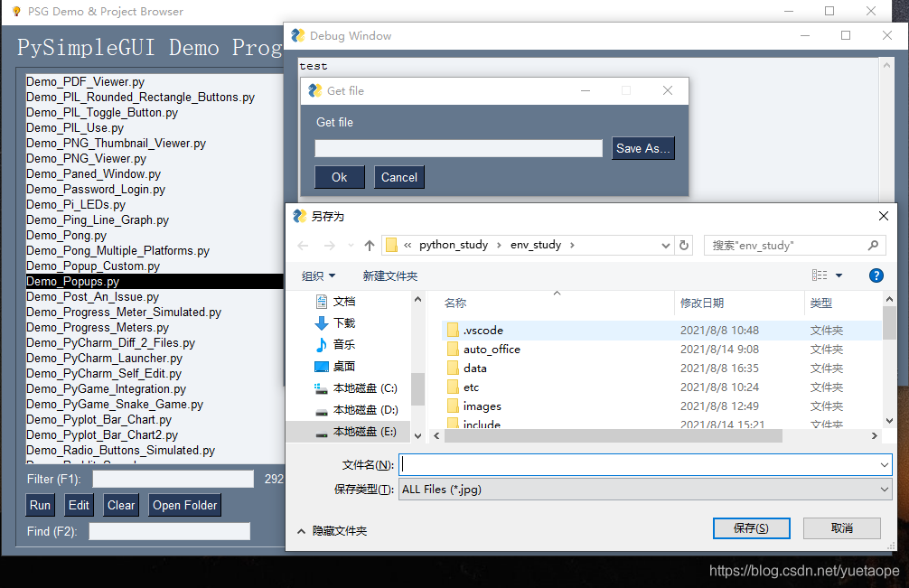Click the 取消 button
Image resolution: width=909 pixels, height=588 pixels.
click(x=842, y=527)
